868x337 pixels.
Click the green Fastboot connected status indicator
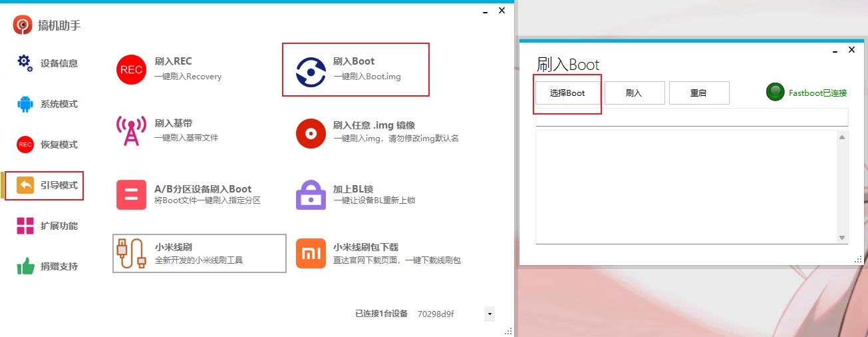(x=775, y=93)
